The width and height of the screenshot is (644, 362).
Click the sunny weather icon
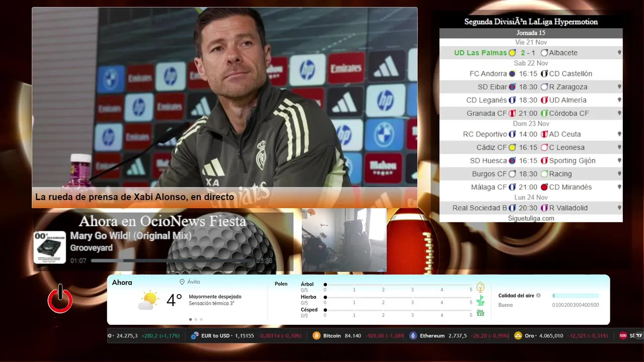pos(148,301)
